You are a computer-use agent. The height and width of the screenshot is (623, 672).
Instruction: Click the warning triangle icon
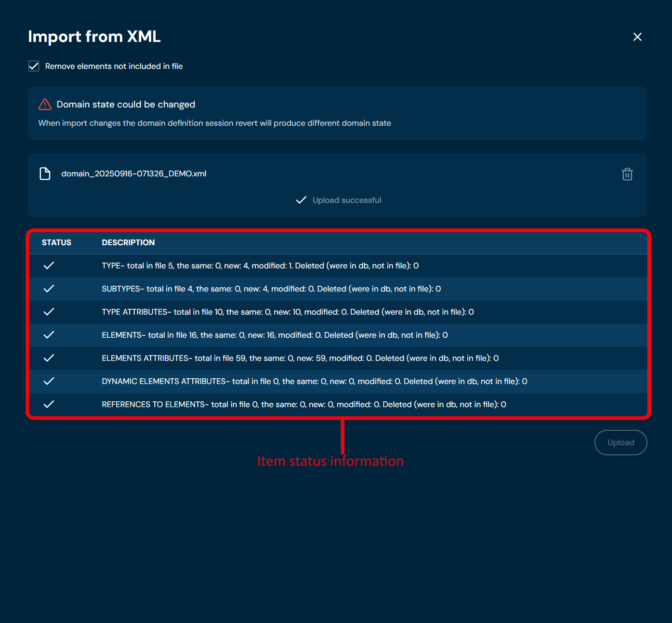(x=45, y=105)
